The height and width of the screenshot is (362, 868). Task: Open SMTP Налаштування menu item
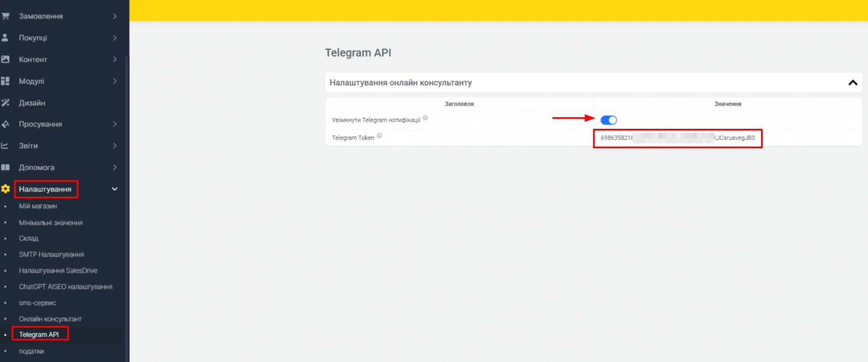click(x=51, y=254)
